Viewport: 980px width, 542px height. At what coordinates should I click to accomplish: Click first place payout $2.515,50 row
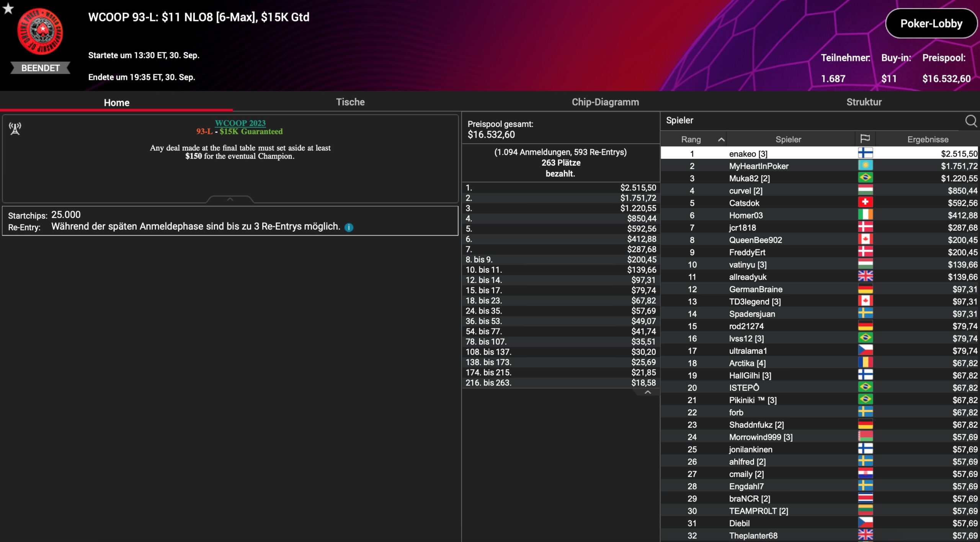point(561,187)
